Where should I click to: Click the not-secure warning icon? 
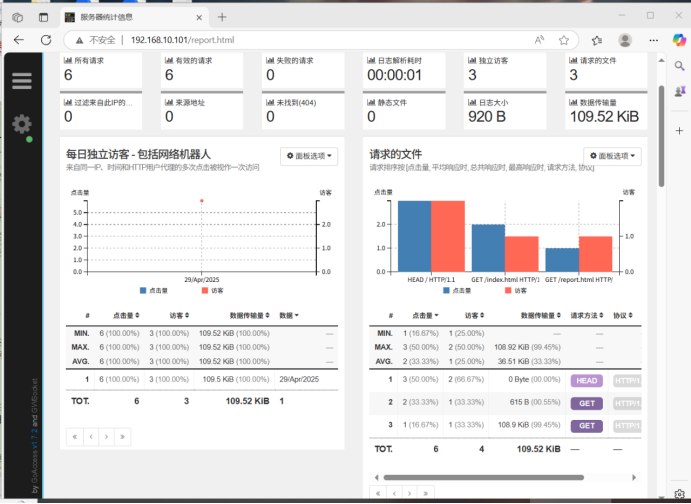click(x=79, y=41)
